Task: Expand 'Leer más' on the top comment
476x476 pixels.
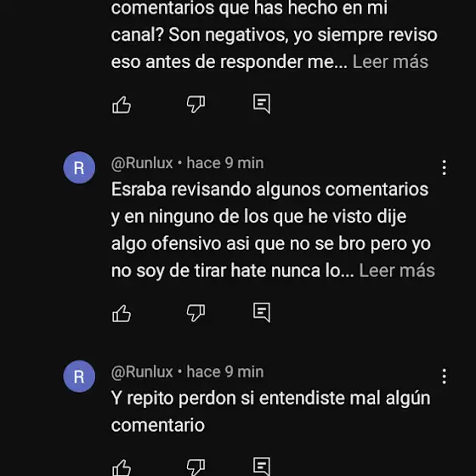Action: [390, 62]
